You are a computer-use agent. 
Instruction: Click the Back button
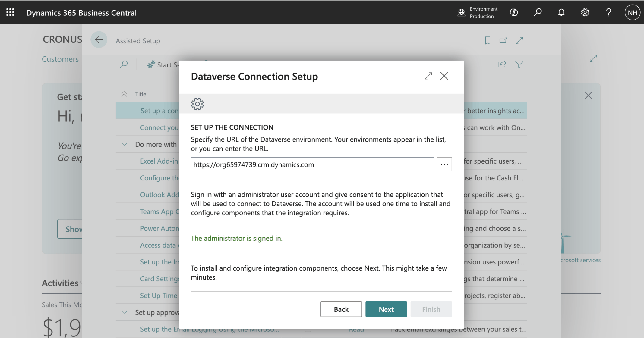point(341,309)
